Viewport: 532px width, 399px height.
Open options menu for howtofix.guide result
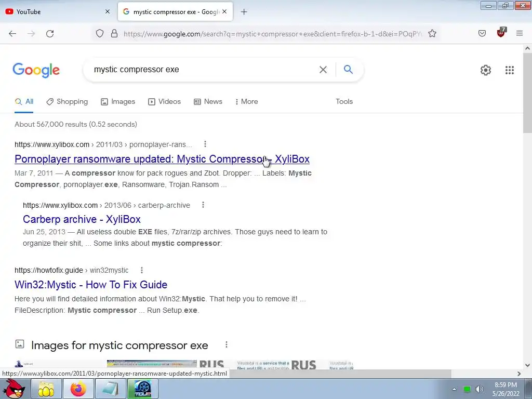point(142,270)
